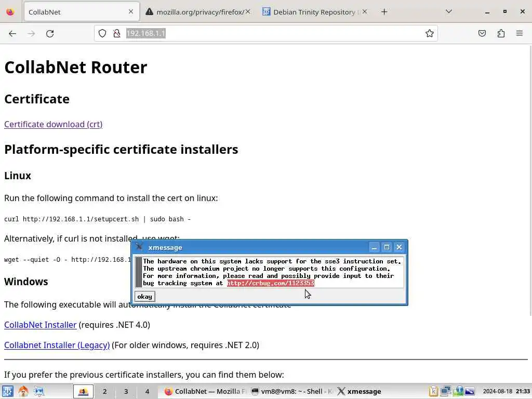Switch to virtual desktop 4
The height and width of the screenshot is (399, 532).
tap(147, 391)
